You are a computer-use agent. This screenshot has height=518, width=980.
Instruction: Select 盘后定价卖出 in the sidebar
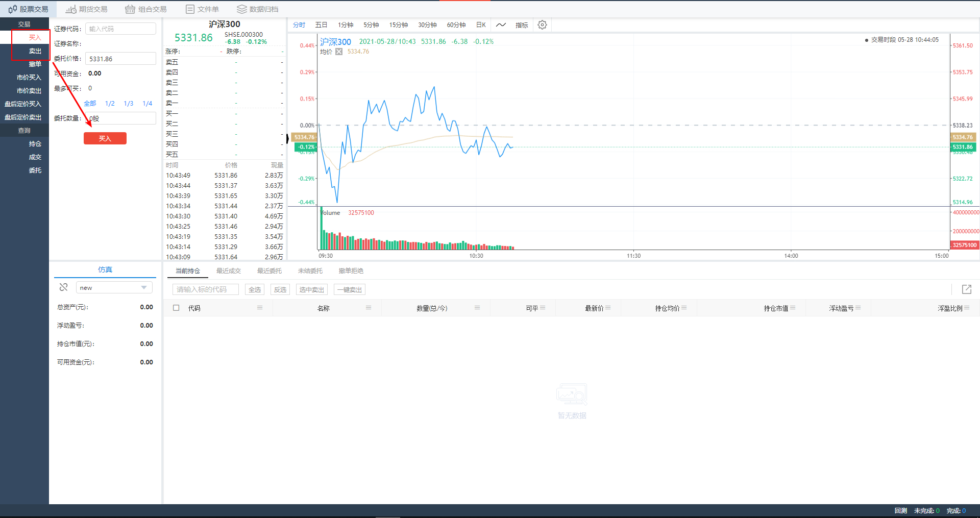(x=23, y=117)
